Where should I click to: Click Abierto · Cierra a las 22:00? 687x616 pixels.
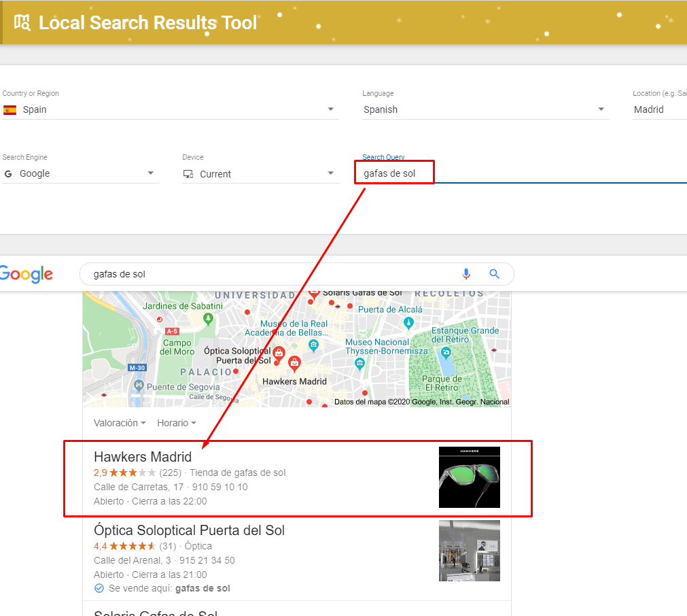click(x=150, y=501)
